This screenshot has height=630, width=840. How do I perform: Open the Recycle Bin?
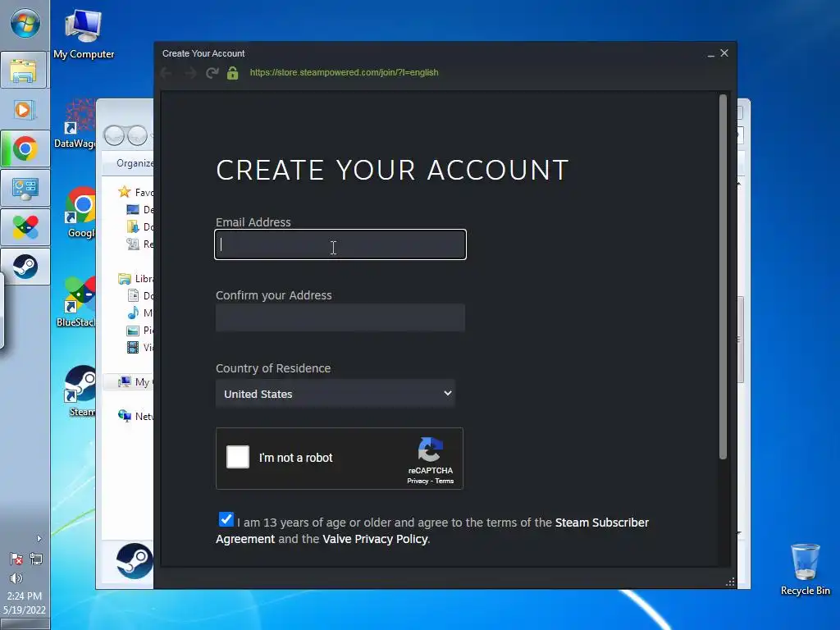(x=806, y=570)
